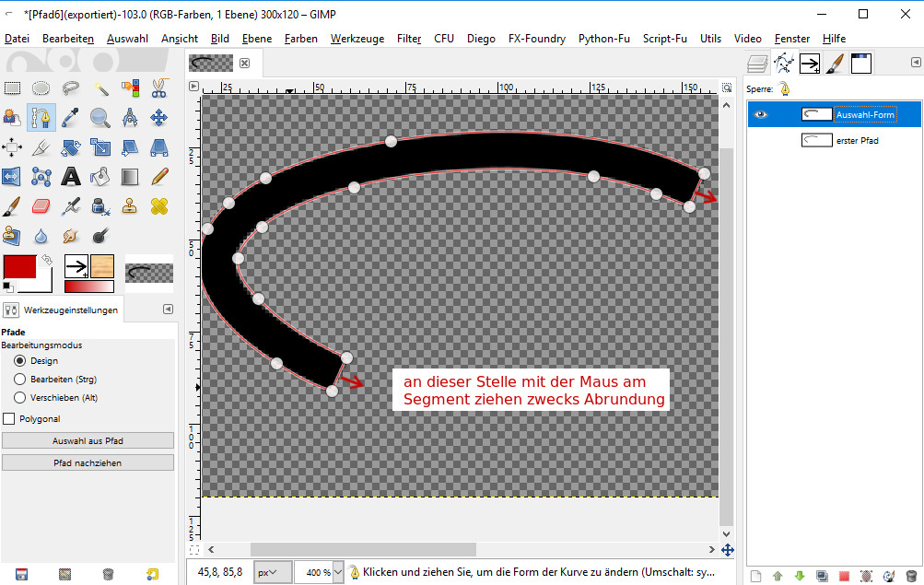Open the image window menu triangle button
This screenshot has width=924, height=585.
pos(193,87)
